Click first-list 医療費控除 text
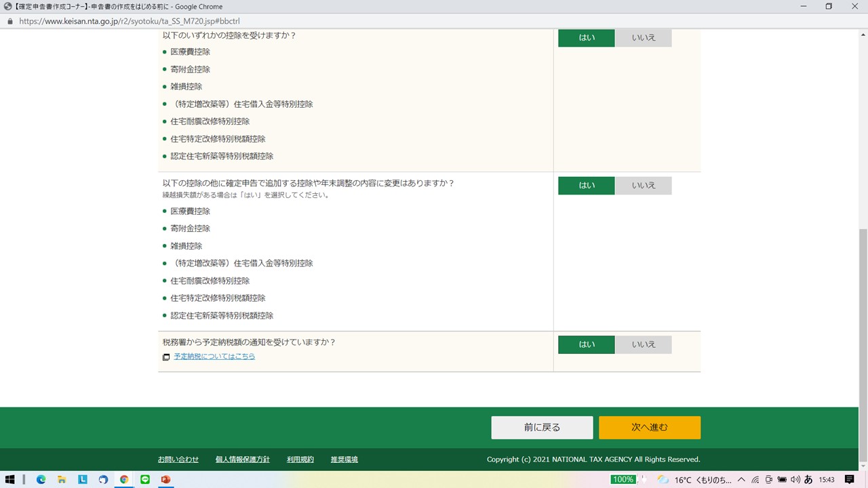This screenshot has height=488, width=868. point(191,52)
